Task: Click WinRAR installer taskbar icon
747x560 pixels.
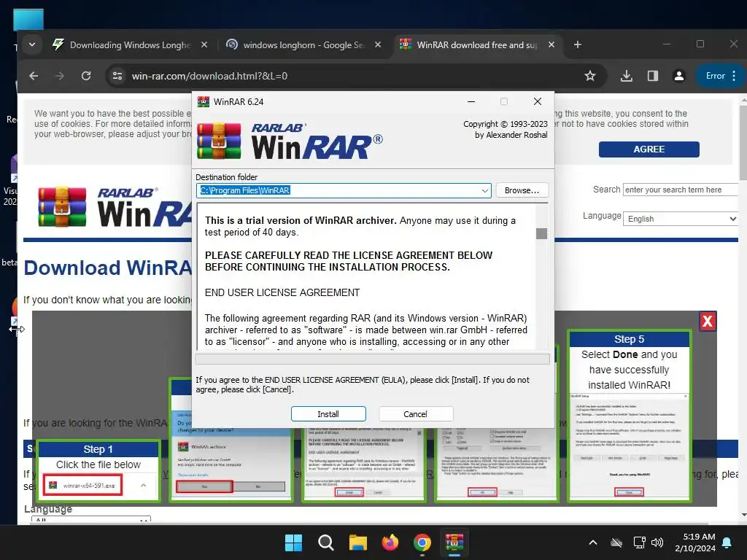Action: click(454, 542)
